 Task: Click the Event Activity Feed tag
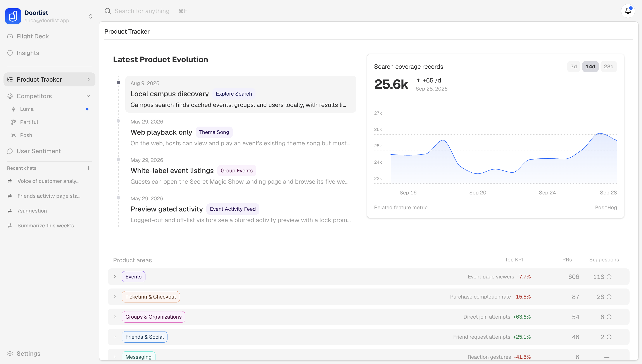[x=233, y=209]
